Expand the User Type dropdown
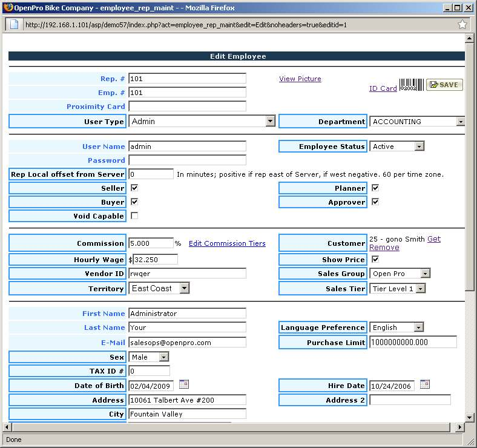477x448 pixels. [270, 121]
